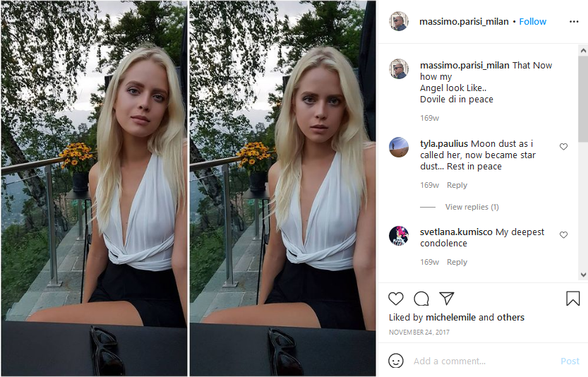Open massimo.parisi_milan header profile picture

pyautogui.click(x=399, y=21)
